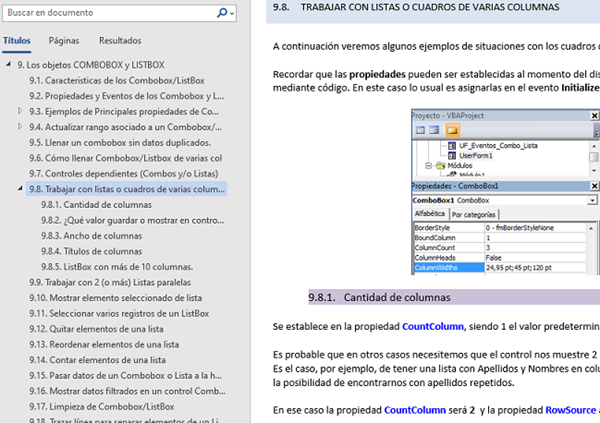Click the View Object icon in VBAProject

pyautogui.click(x=435, y=130)
